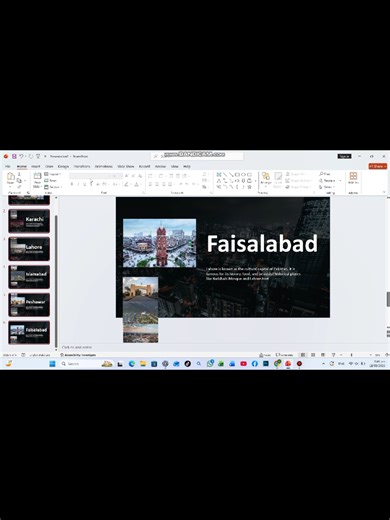Image resolution: width=390 pixels, height=520 pixels.
Task: Switch to Slide Sorter view icon
Action: pyautogui.click(x=313, y=355)
